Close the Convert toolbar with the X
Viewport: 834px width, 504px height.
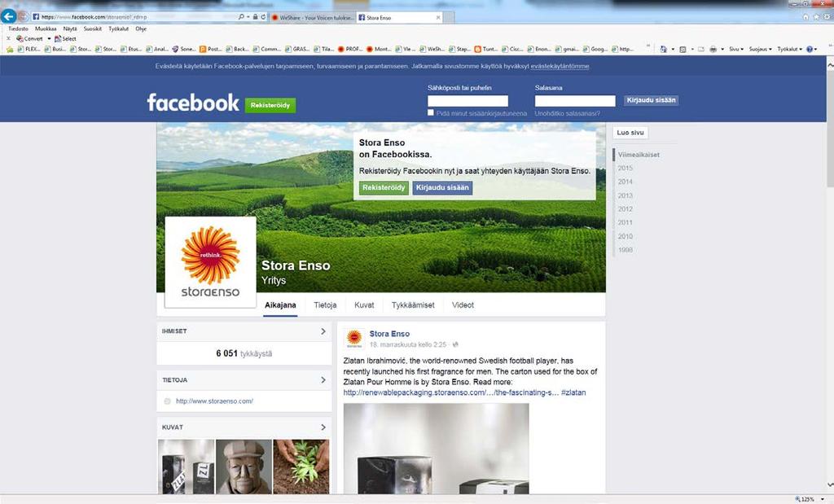tap(8, 39)
